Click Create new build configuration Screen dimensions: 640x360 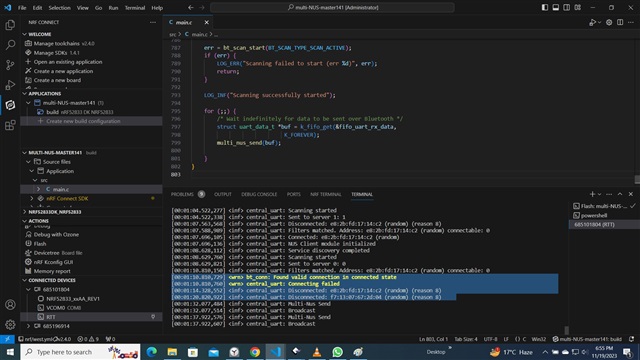pyautogui.click(x=83, y=121)
